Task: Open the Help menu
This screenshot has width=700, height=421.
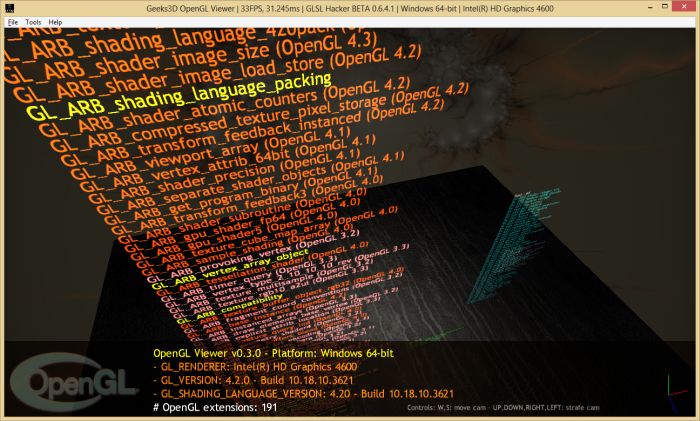Action: pos(55,22)
